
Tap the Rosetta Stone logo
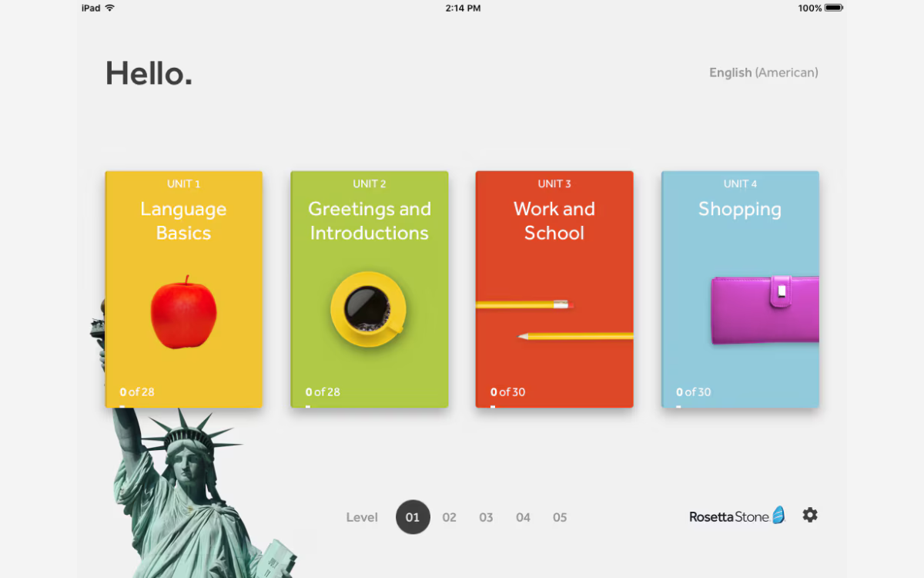(x=736, y=516)
